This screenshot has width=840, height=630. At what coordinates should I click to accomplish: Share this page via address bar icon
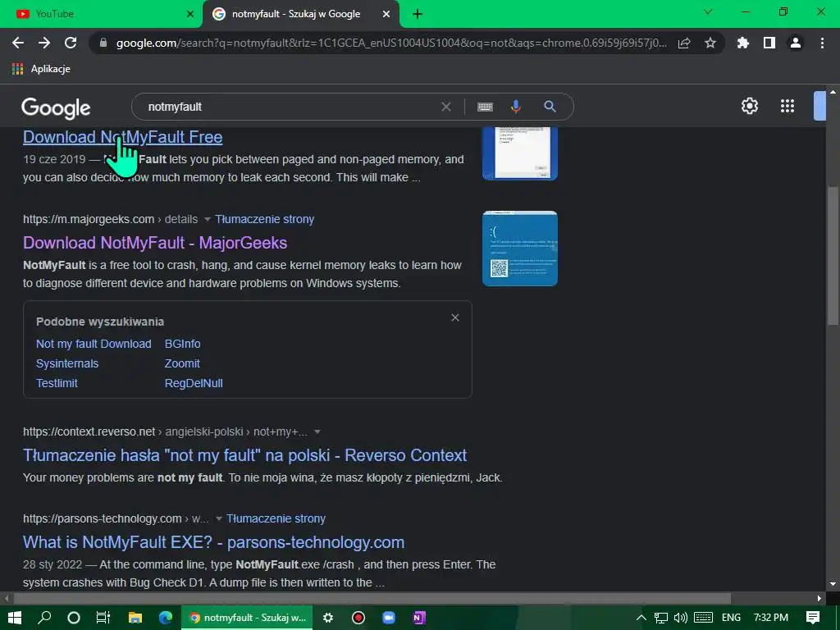pyautogui.click(x=684, y=43)
